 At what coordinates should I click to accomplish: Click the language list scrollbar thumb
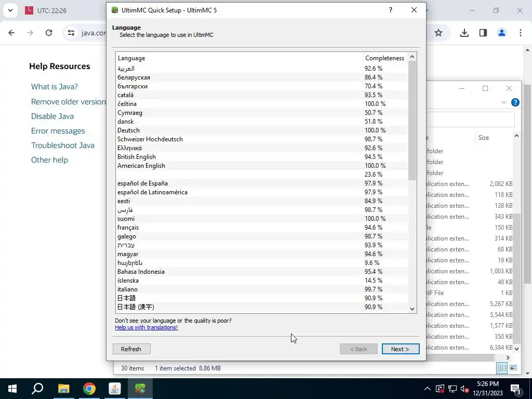(x=412, y=121)
